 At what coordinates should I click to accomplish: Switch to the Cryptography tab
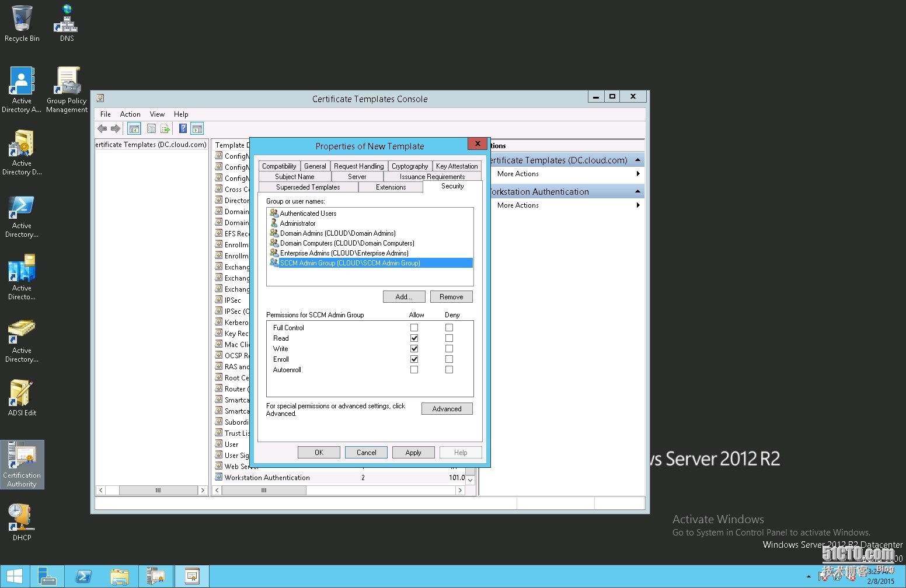(410, 166)
